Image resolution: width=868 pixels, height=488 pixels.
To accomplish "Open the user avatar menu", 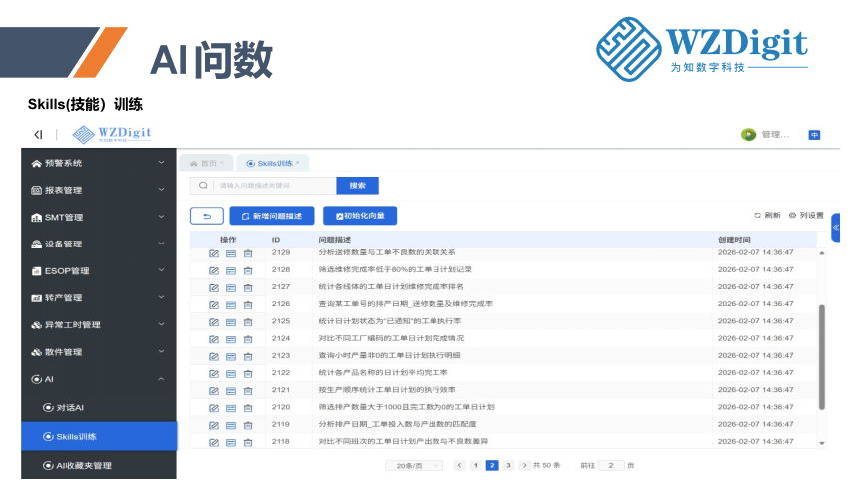I will 748,135.
